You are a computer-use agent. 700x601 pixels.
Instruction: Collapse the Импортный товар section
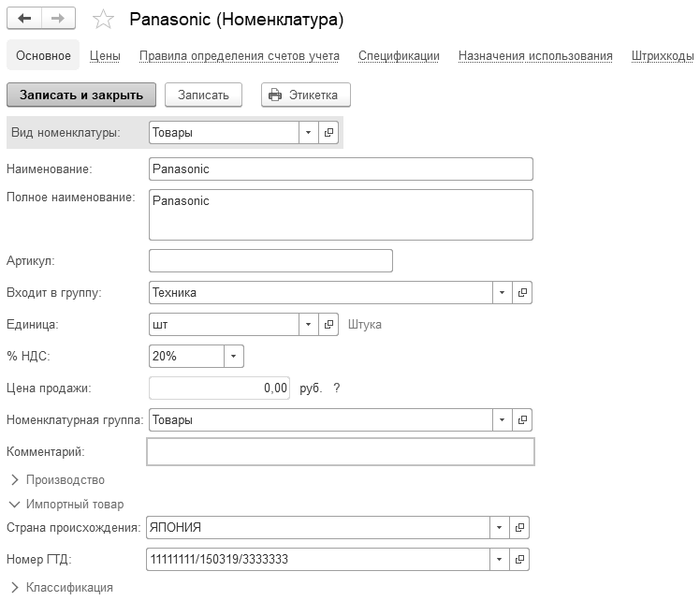click(66, 504)
